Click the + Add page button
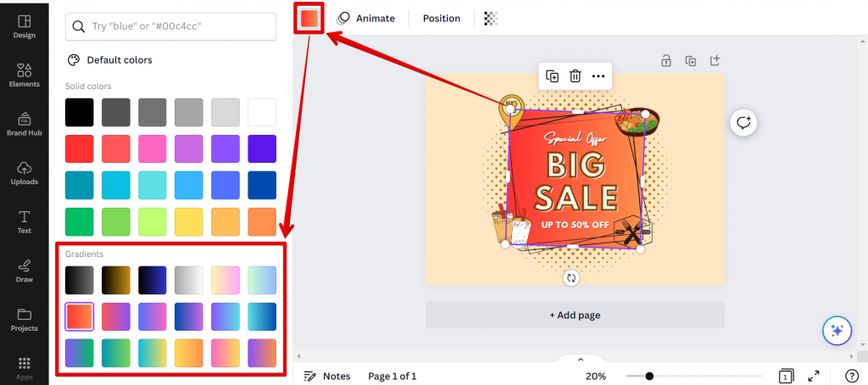Screen dimensions: 868x385 [575, 315]
